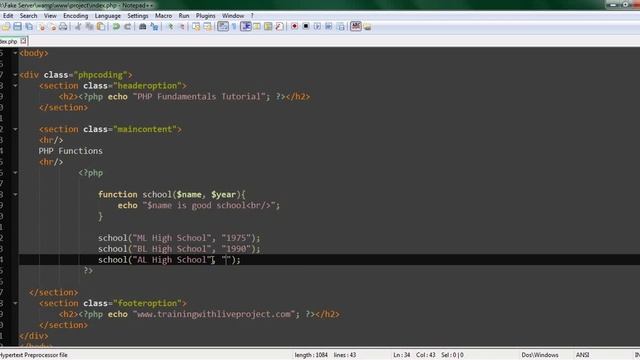Collapse the <body> fold marker
Screen dimensions: 640x360
coord(15,53)
